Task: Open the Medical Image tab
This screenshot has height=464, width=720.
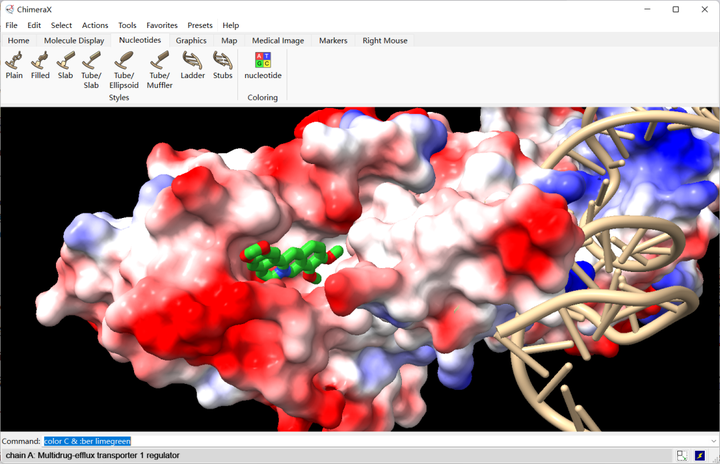Action: (278, 40)
